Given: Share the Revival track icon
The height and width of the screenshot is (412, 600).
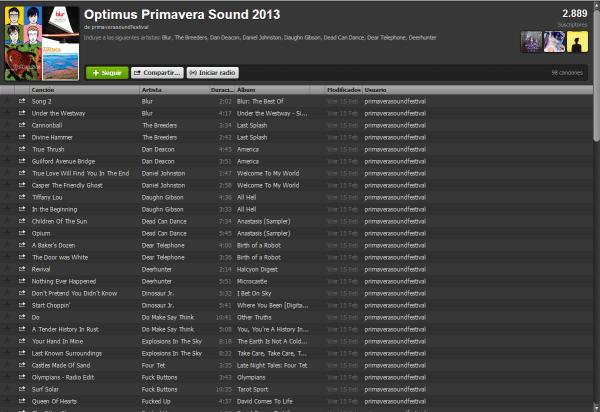Looking at the screenshot, I should [x=22, y=269].
